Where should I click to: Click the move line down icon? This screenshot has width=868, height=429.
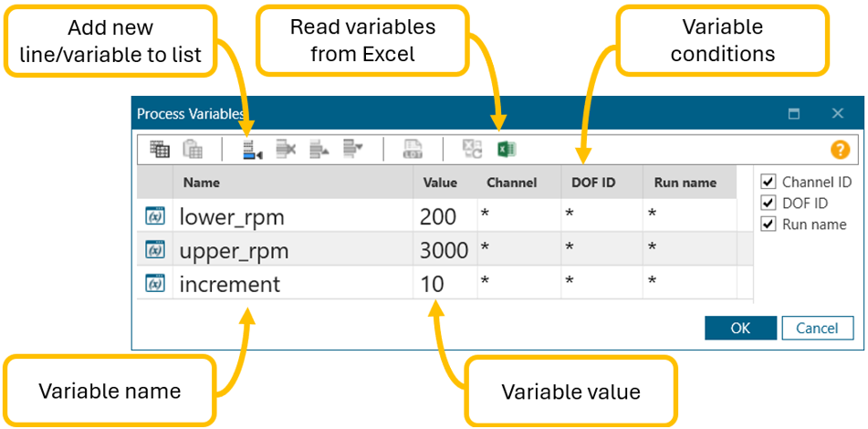tap(352, 150)
